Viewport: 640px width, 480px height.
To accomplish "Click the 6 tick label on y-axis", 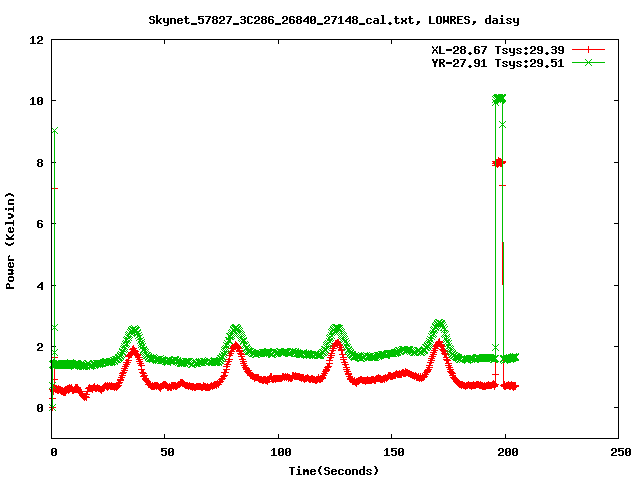I will click(40, 224).
